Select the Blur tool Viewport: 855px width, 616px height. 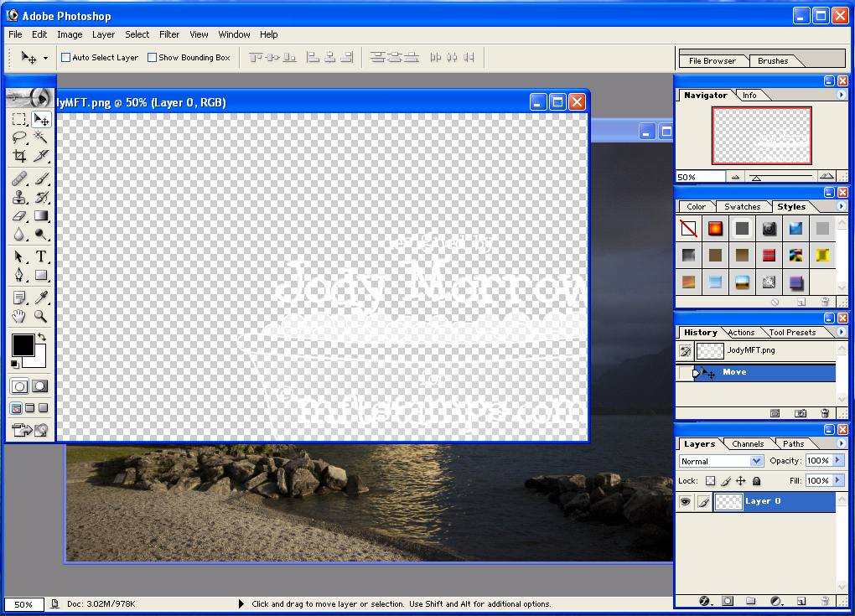[19, 235]
